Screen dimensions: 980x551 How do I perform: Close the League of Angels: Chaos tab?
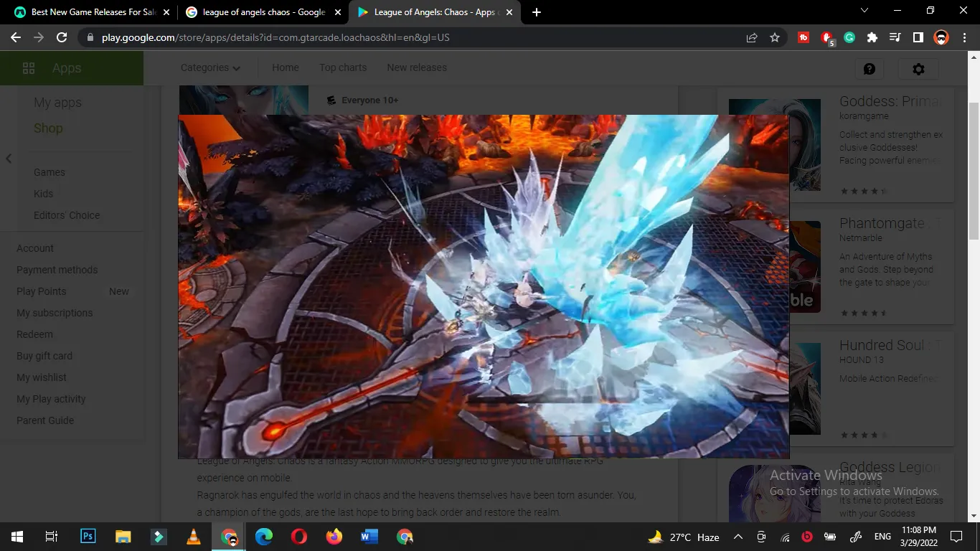pyautogui.click(x=509, y=12)
